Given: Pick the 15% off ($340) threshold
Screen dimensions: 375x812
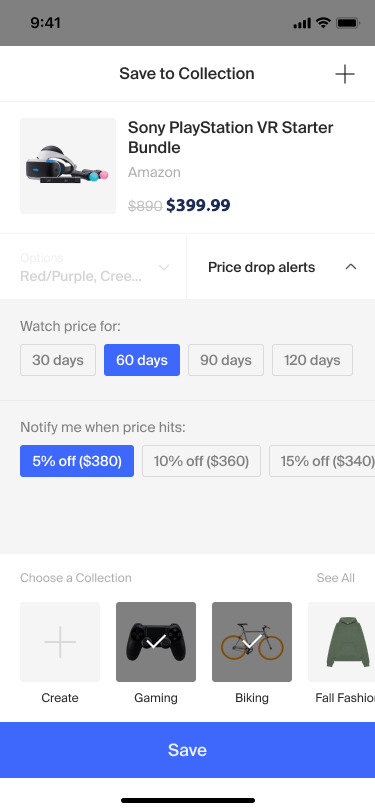Looking at the screenshot, I should [322, 461].
